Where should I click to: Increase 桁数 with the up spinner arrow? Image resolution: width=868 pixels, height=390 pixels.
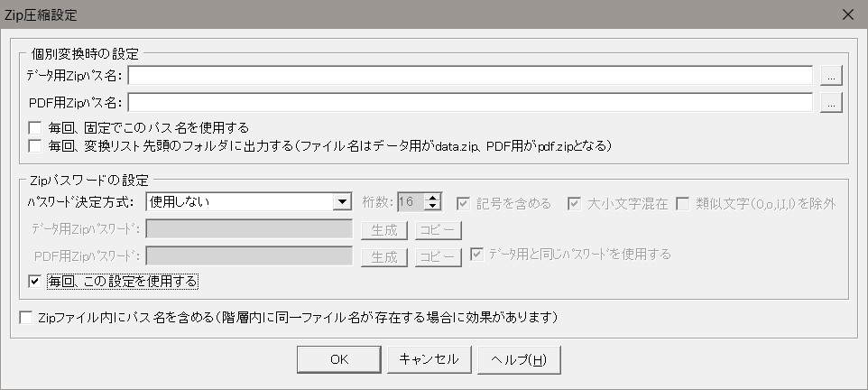tap(434, 198)
